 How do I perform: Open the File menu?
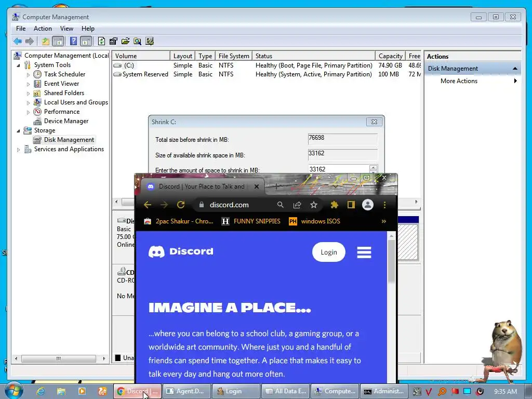coord(21,29)
